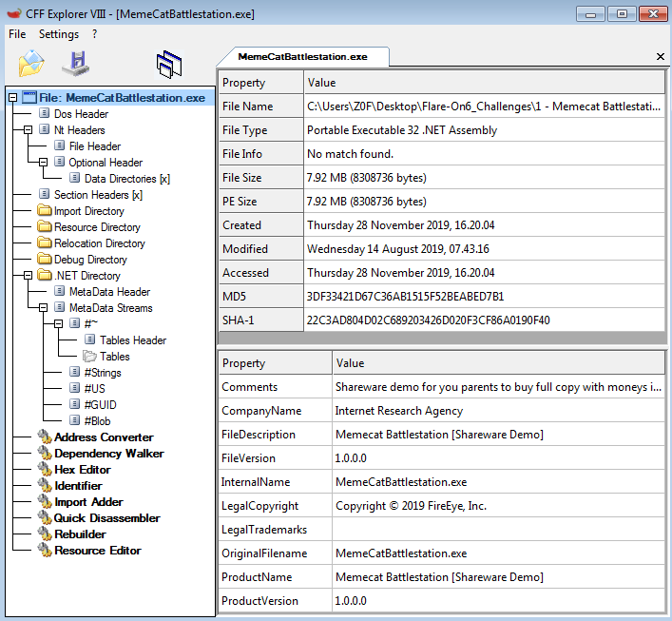The image size is (672, 621).
Task: Collapse the .NET Directory tree node
Action: 29,276
